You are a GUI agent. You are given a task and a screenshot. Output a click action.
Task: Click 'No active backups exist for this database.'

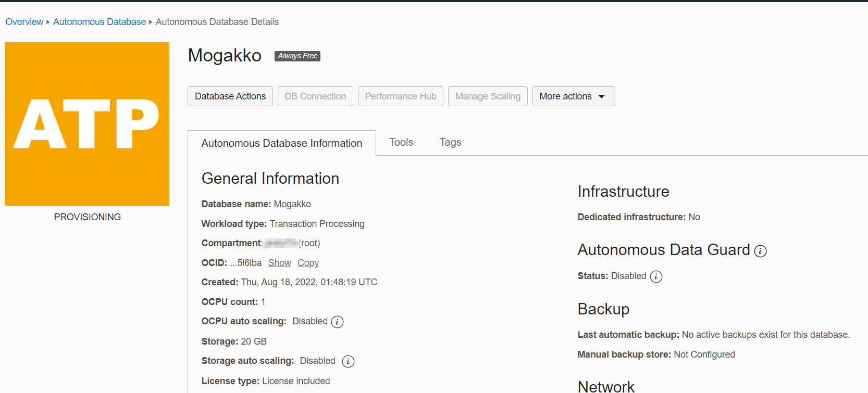pyautogui.click(x=766, y=335)
